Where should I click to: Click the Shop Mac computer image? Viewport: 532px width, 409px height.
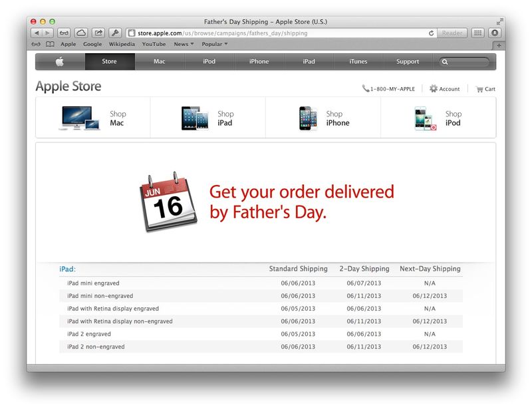(x=80, y=118)
